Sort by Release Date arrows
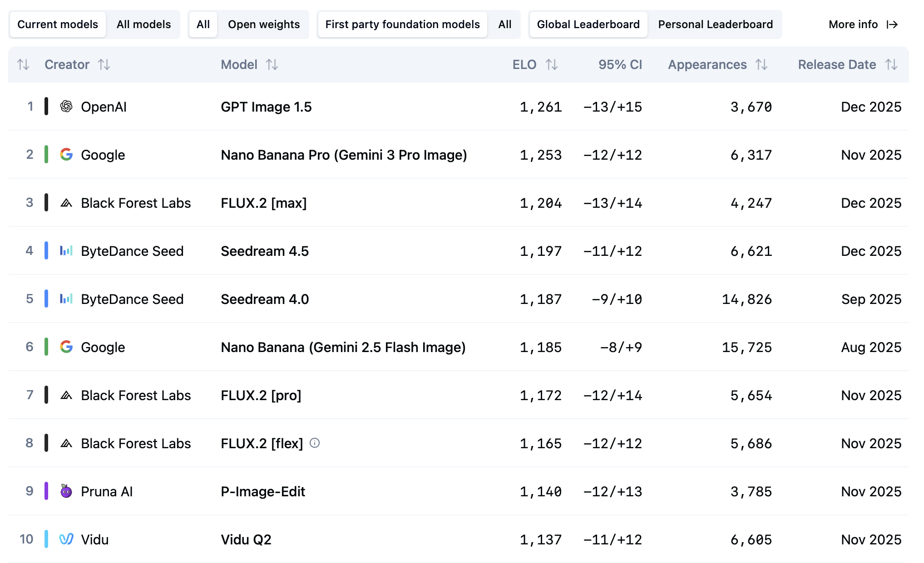The image size is (924, 563). click(x=891, y=65)
